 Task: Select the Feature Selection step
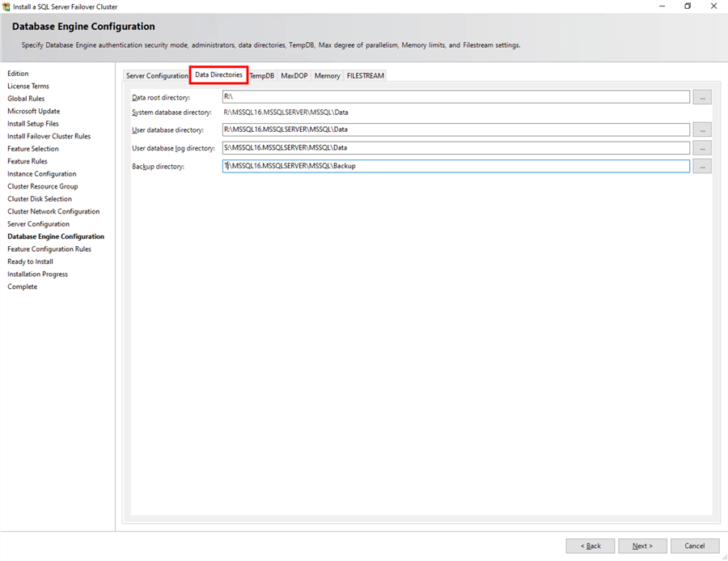(x=33, y=149)
